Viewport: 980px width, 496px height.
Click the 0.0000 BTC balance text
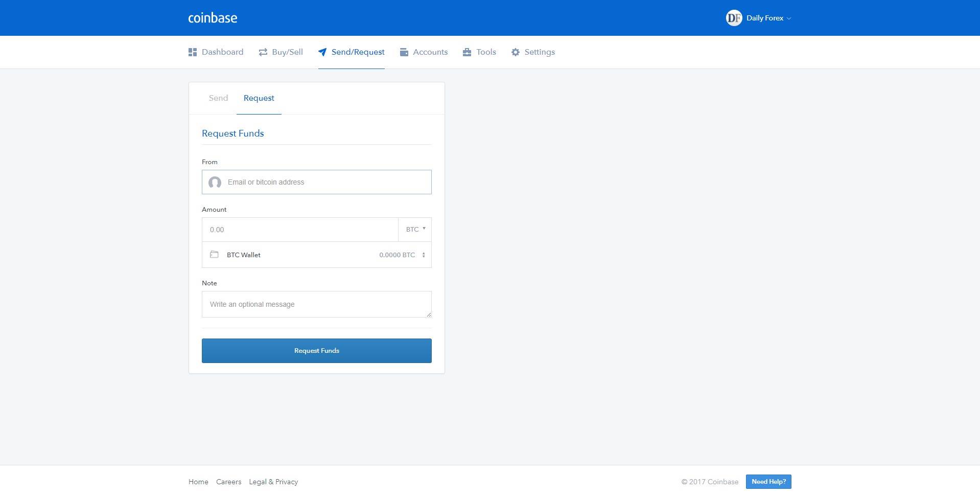397,255
